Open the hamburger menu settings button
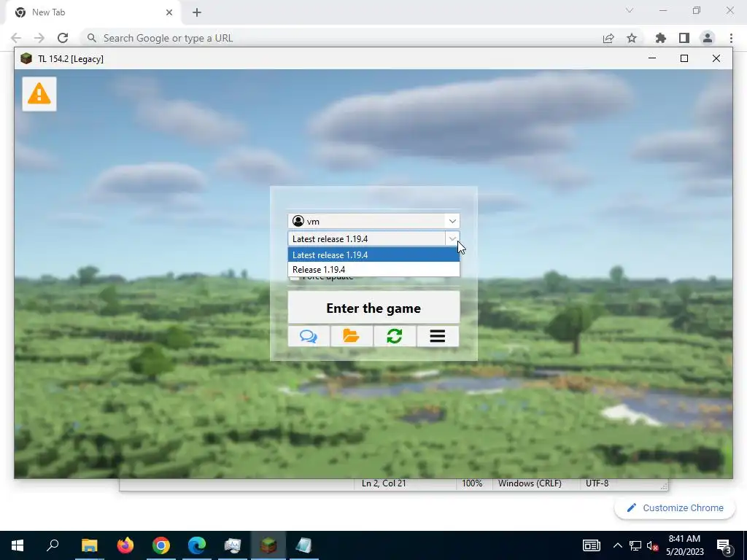Screen dimensions: 747x560 coord(438,336)
